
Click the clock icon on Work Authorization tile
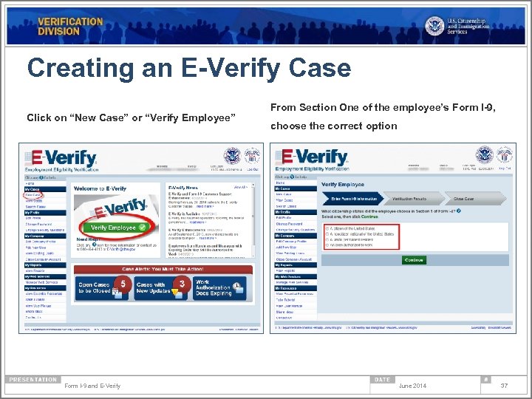tap(238, 287)
